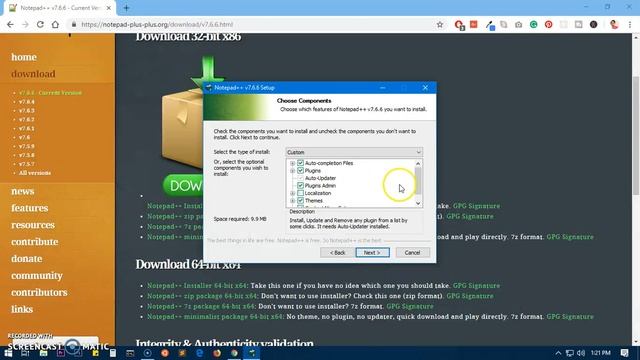The height and width of the screenshot is (360, 640).
Task: Open the Windows Start menu
Action: click(8, 353)
